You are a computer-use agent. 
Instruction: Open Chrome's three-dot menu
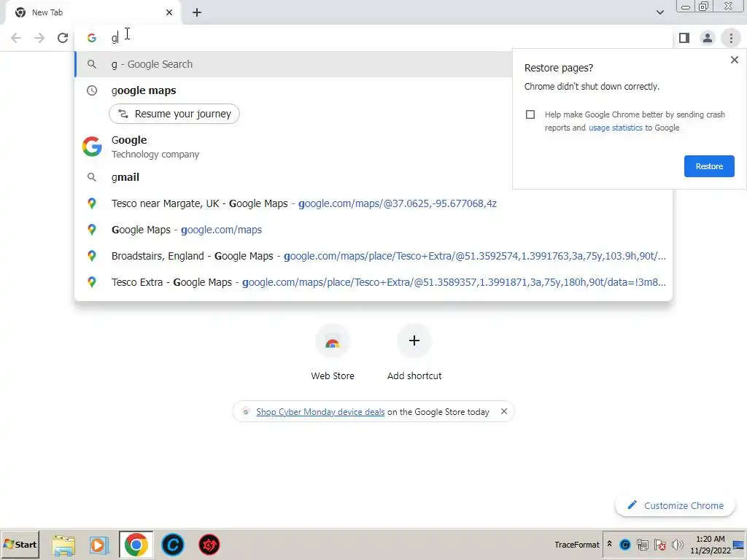click(x=731, y=38)
